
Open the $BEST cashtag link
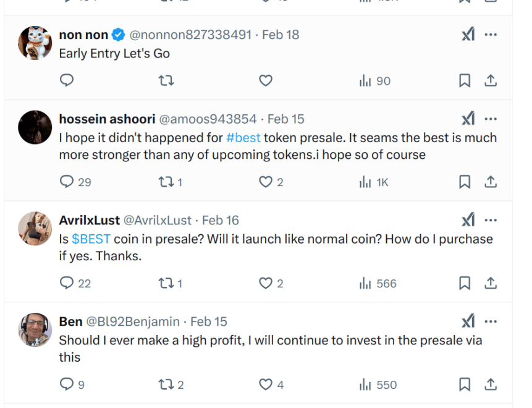[x=91, y=239]
